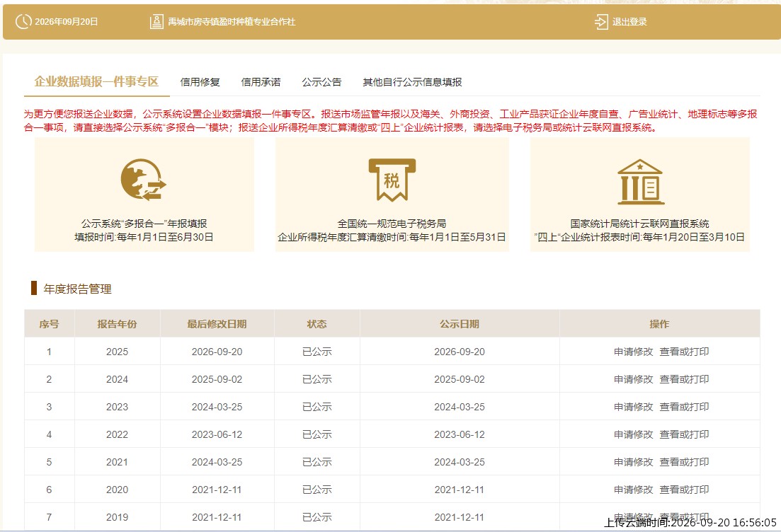Open the 税 electronic tax bureau icon
Viewport: 781px width, 532px height.
click(392, 180)
